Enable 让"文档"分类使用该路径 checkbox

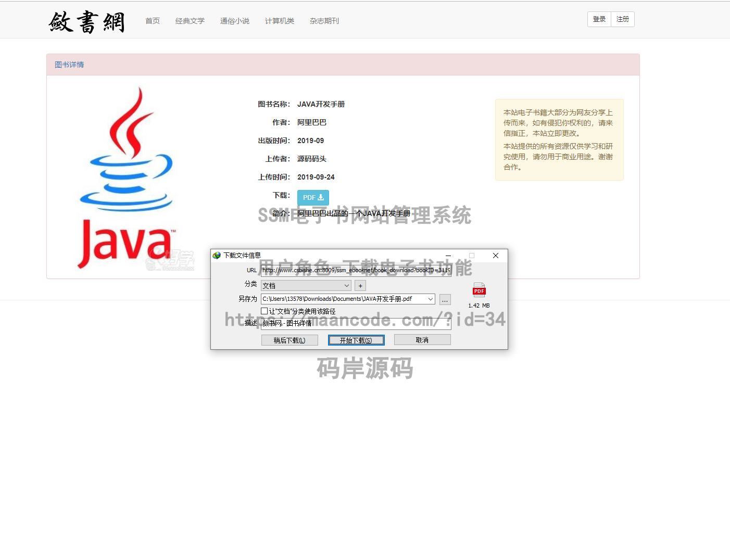tap(265, 311)
